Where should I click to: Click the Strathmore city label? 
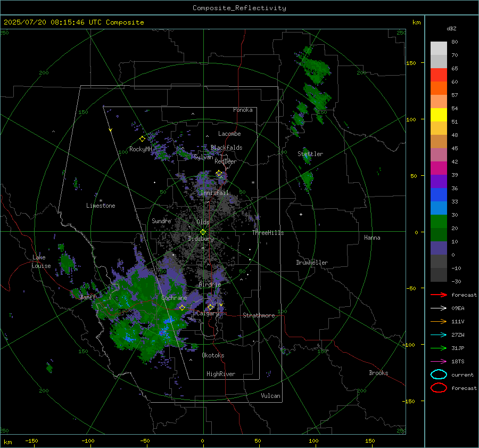259,315
